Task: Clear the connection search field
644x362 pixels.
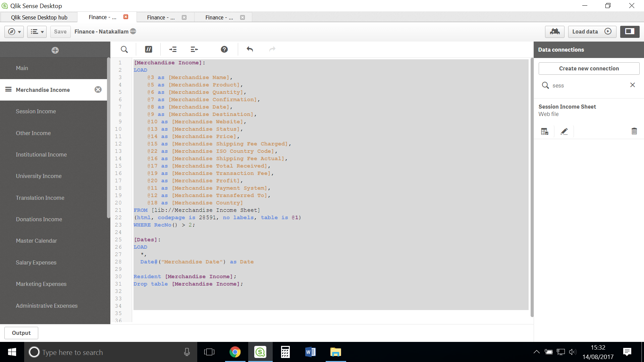Action: click(633, 85)
